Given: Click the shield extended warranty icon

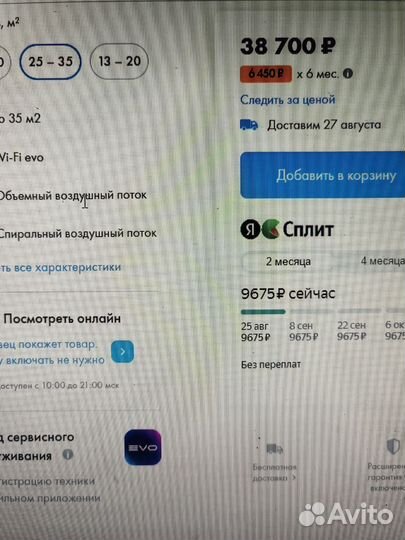Looking at the screenshot, I should coord(393,446).
